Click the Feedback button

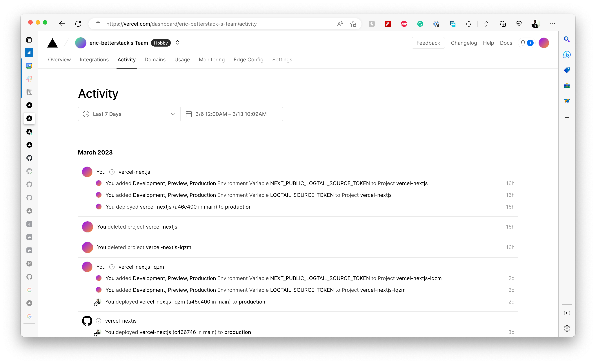pyautogui.click(x=428, y=43)
